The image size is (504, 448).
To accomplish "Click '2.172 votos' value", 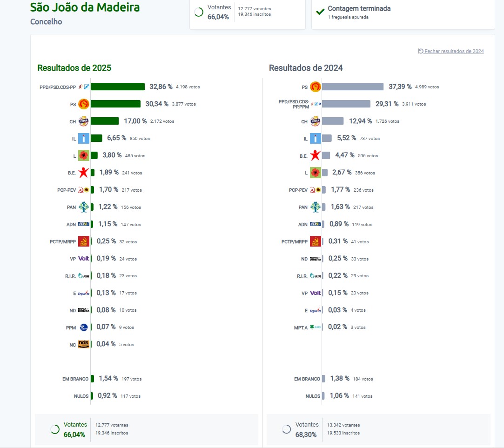I will [162, 121].
